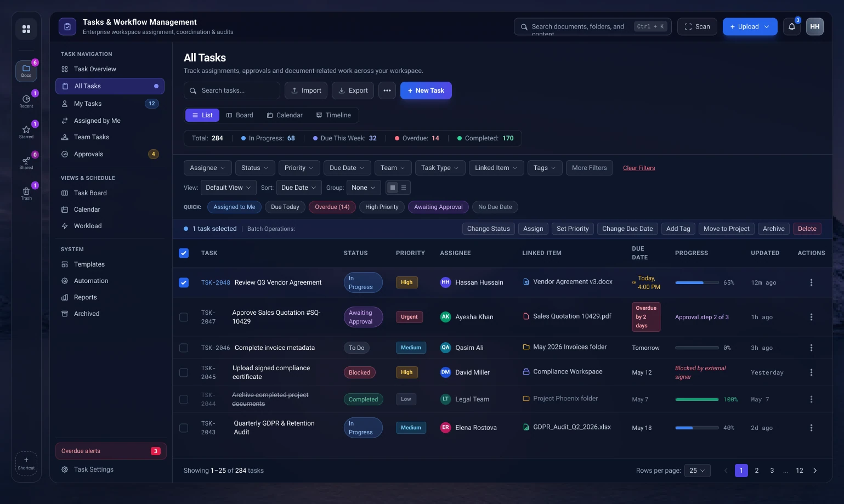
Task: Switch to compact row density icon
Action: click(404, 188)
